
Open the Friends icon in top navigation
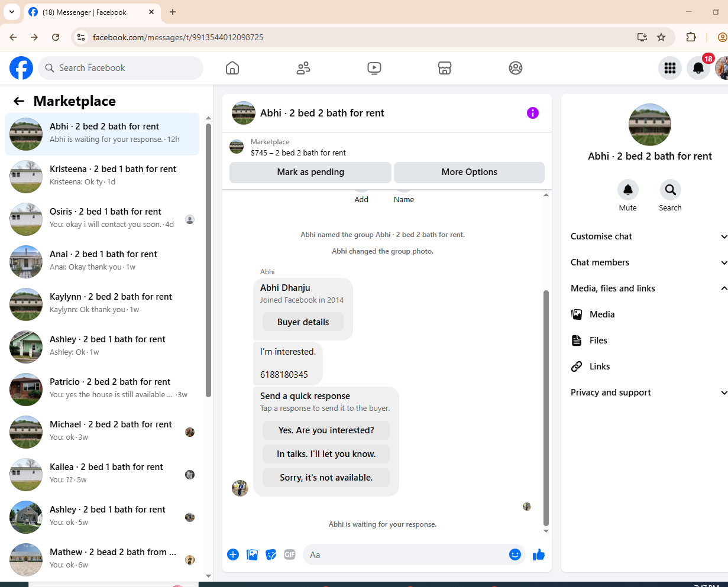pos(303,68)
